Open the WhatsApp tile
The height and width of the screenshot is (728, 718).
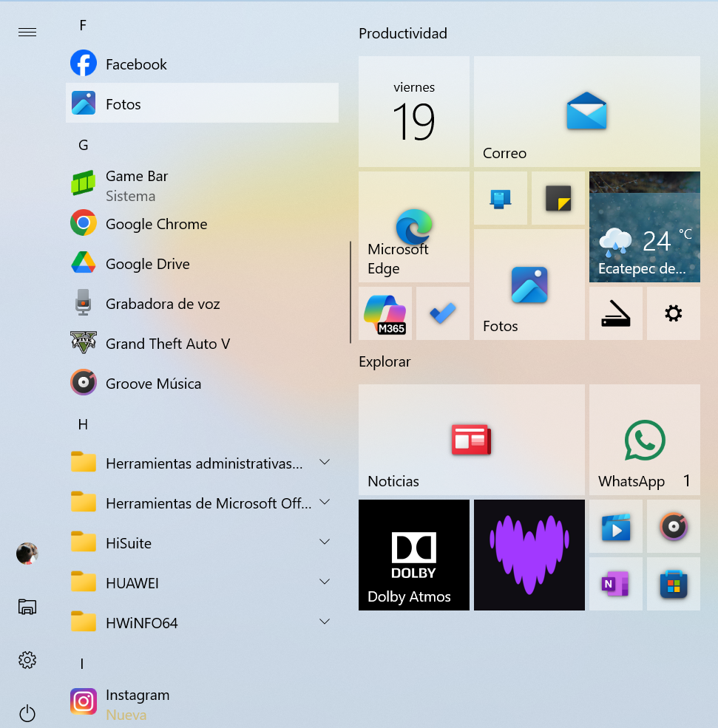[645, 439]
